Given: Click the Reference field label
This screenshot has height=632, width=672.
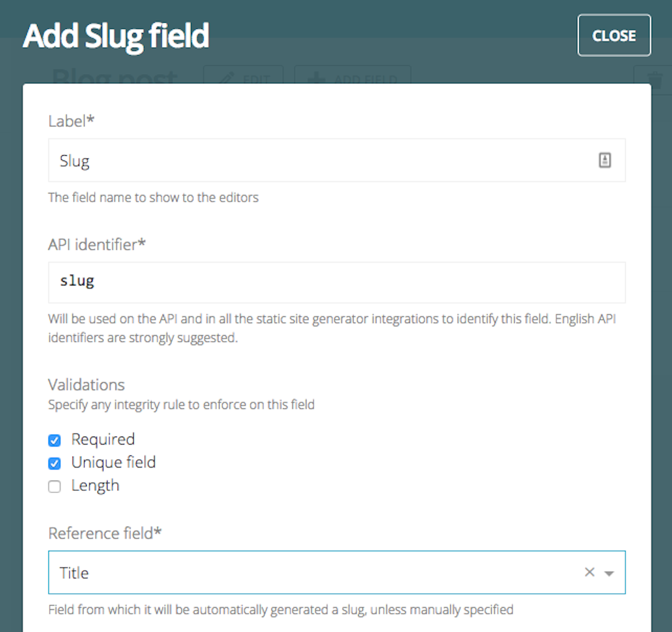Looking at the screenshot, I should [105, 533].
